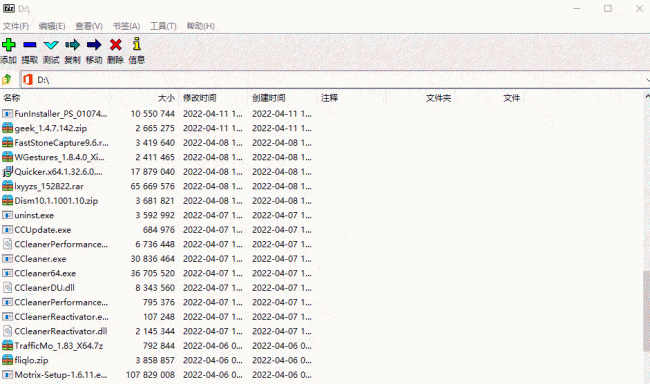The image size is (650, 384).
Task: Click the drive icon in the address bar
Action: click(28, 80)
